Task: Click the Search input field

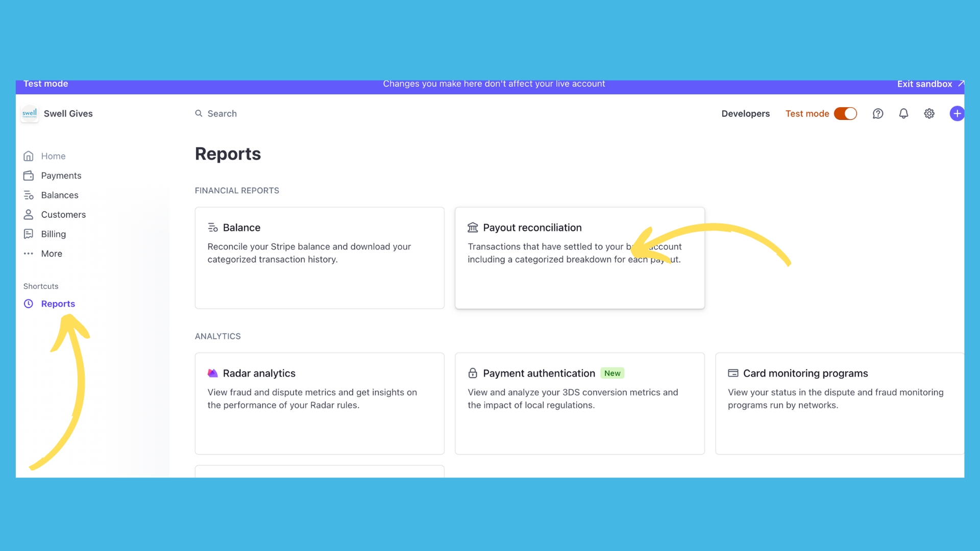Action: pyautogui.click(x=222, y=113)
